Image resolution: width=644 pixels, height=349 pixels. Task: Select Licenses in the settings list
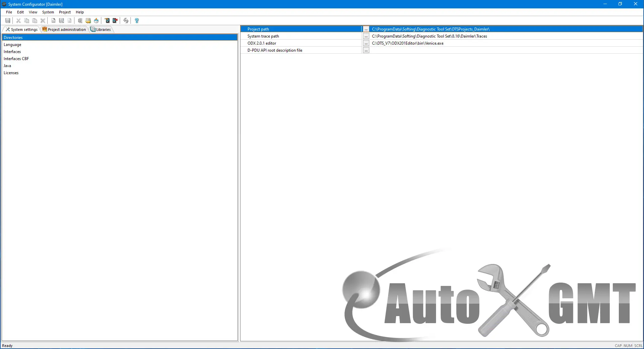(x=120, y=73)
